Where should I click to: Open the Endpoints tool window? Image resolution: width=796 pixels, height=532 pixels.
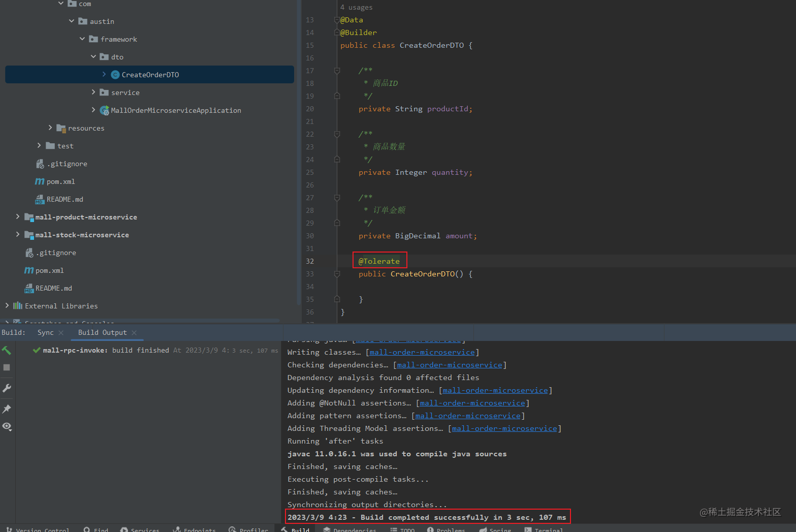(195, 529)
